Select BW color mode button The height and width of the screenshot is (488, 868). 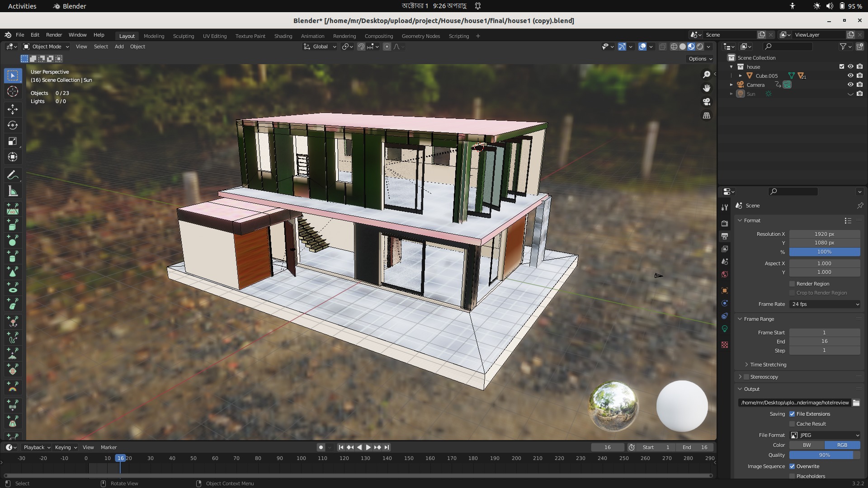click(x=807, y=445)
